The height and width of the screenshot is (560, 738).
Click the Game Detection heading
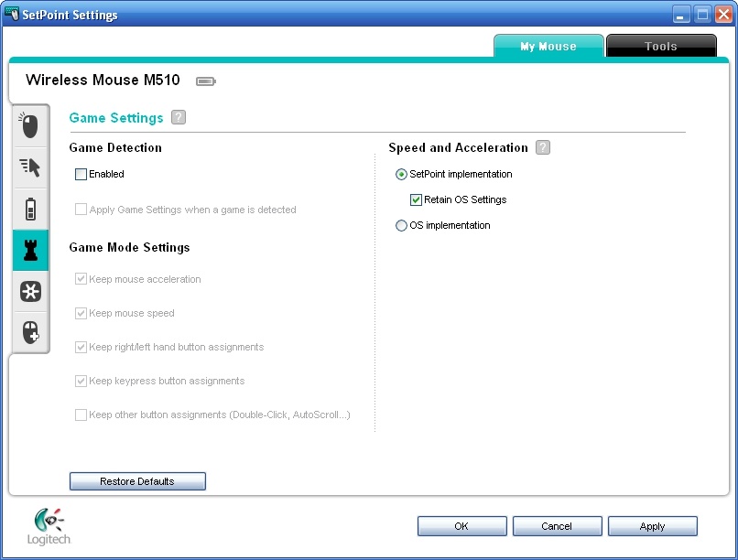coord(115,147)
